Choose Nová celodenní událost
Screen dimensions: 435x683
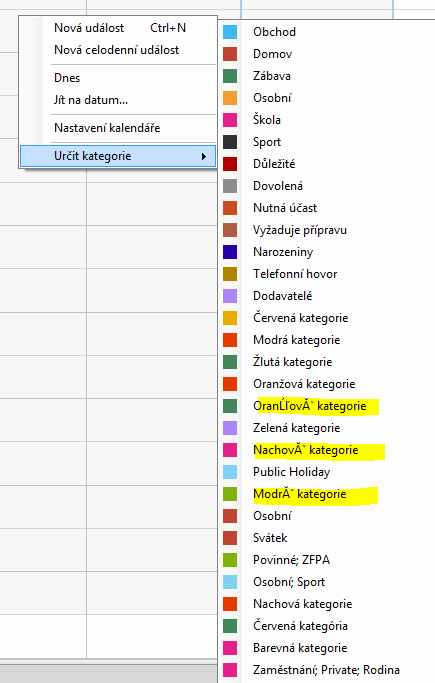[x=118, y=50]
